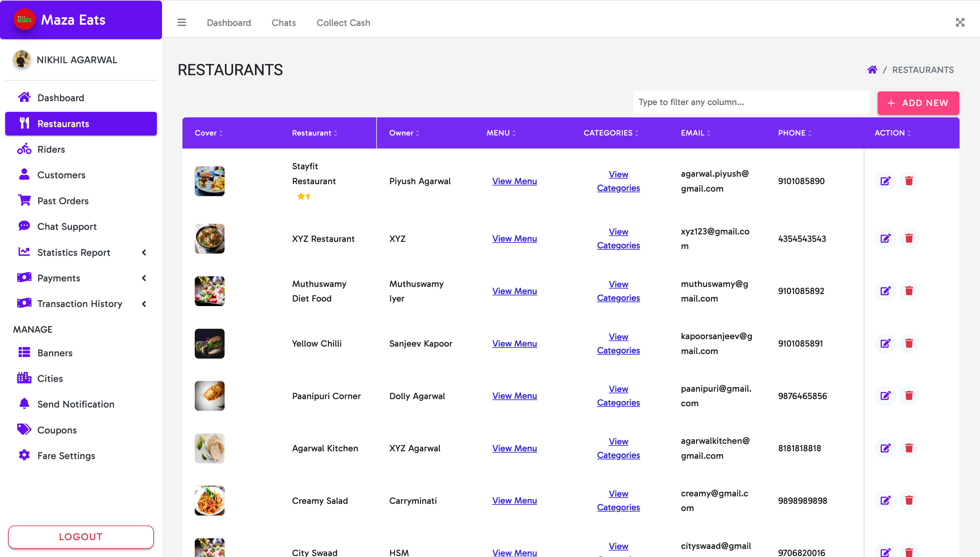Expand the Statistics Report submenu
This screenshot has width=980, height=557.
(x=144, y=252)
